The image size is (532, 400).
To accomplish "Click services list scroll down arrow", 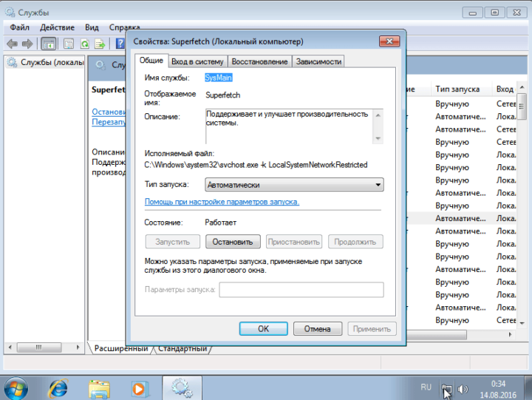I will (x=522, y=323).
